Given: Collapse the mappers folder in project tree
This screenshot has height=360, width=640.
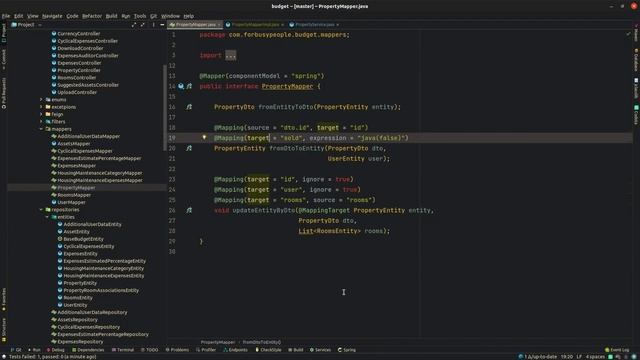Looking at the screenshot, I should 41,129.
